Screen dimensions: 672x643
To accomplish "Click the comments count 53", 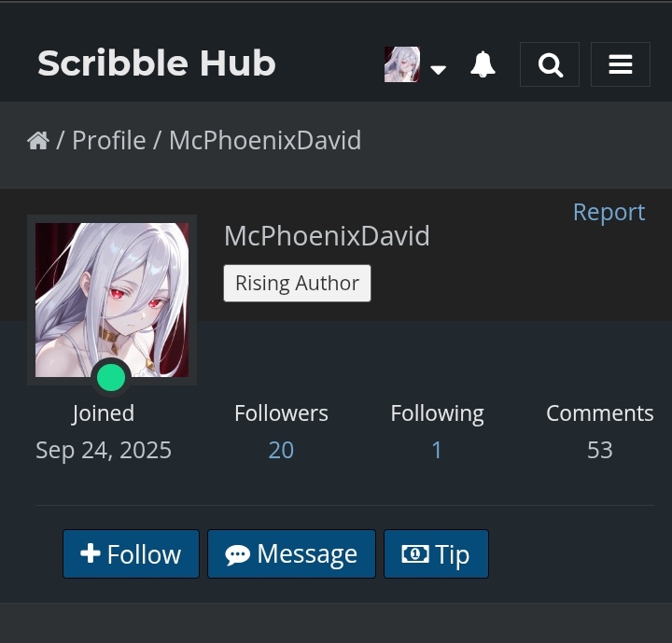I will tap(599, 450).
